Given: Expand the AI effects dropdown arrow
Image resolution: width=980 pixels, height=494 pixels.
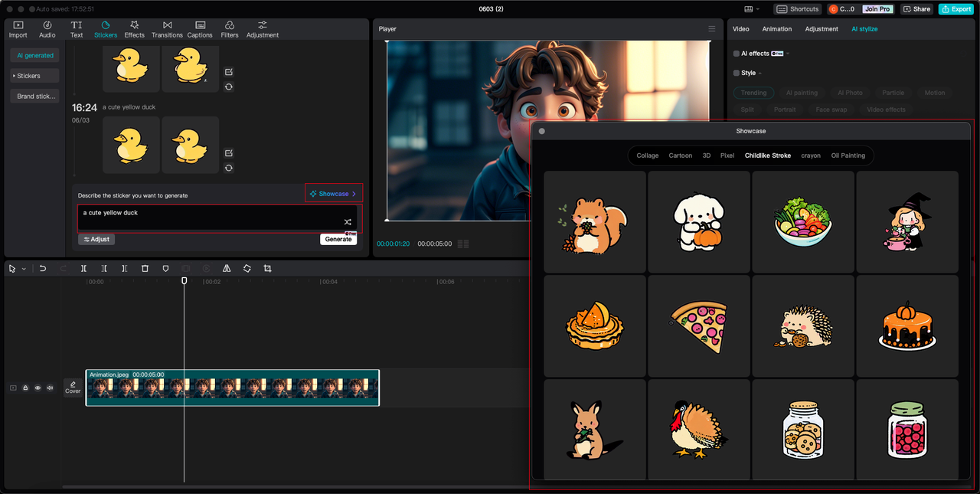Looking at the screenshot, I should click(788, 54).
